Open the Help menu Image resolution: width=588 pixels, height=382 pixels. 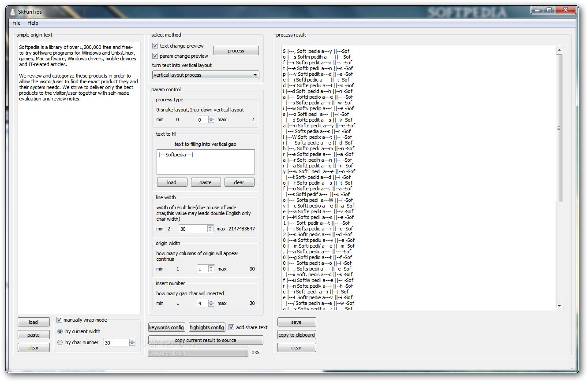[33, 23]
